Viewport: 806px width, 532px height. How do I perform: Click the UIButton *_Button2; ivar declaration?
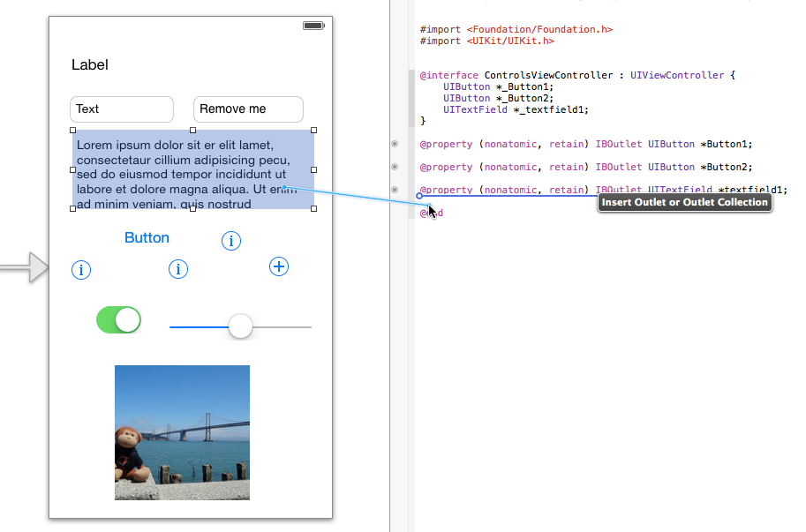499,98
